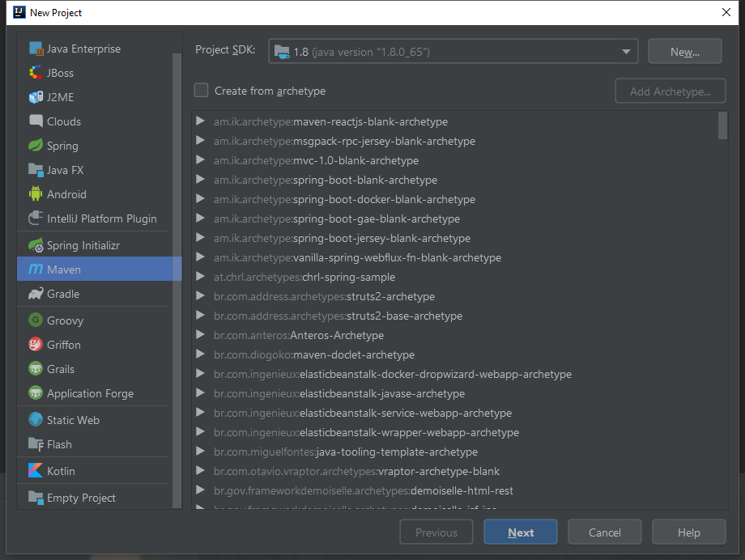The height and width of the screenshot is (560, 745).
Task: Click the Grails icon
Action: (36, 368)
